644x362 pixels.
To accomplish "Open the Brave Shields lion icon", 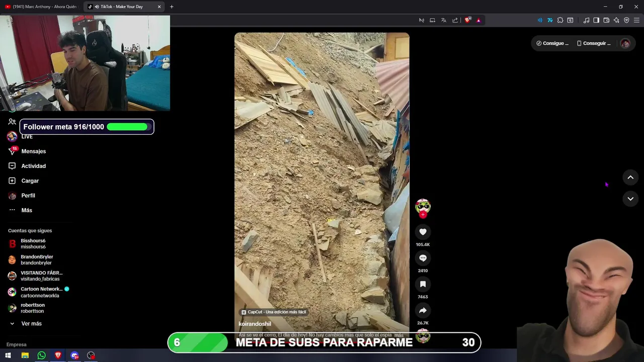I will coord(467,20).
